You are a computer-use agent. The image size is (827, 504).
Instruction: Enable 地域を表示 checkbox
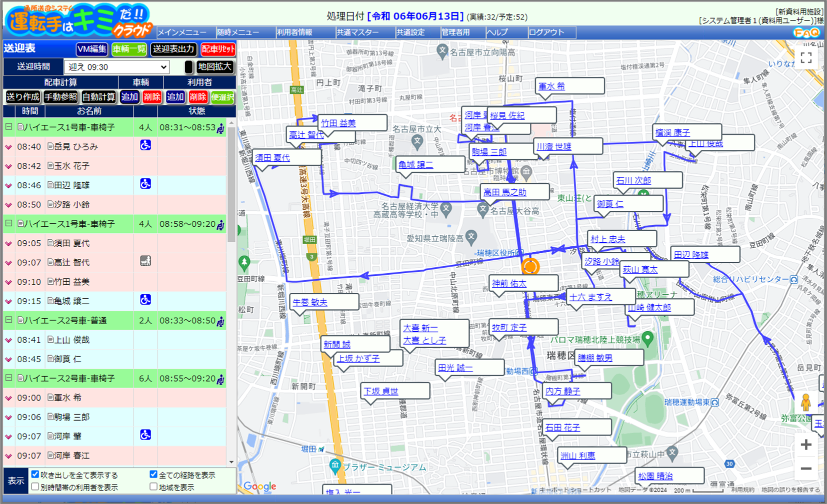pos(153,486)
